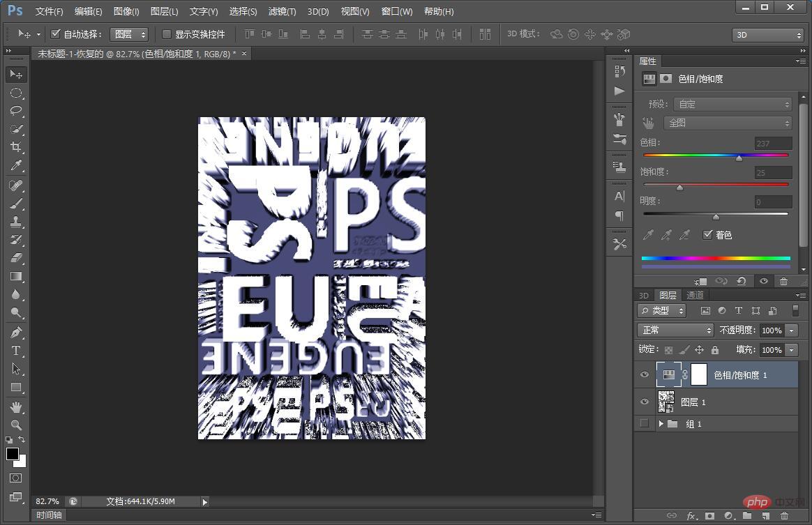Toggle the Auto-Select checkbox
Viewport: 812px width, 525px height.
55,34
